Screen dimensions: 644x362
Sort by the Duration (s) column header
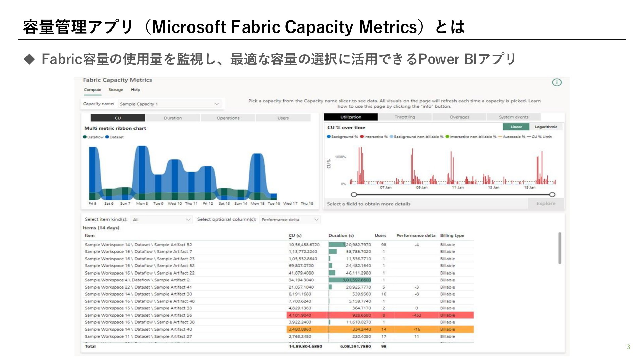click(x=341, y=236)
